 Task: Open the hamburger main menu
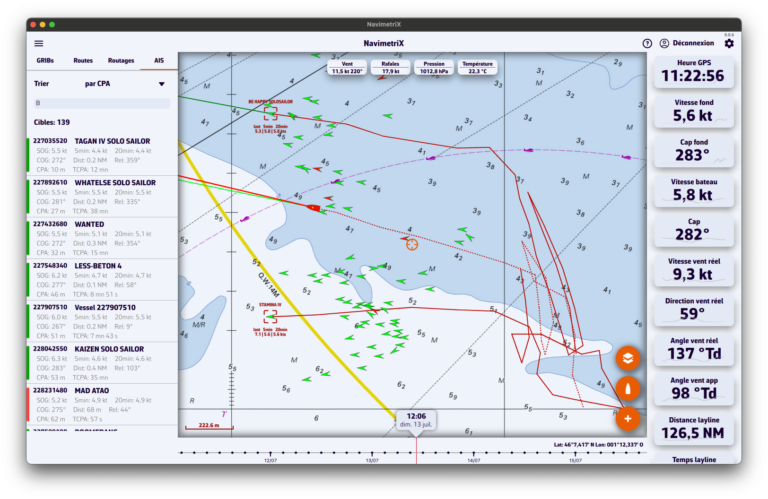[x=39, y=43]
